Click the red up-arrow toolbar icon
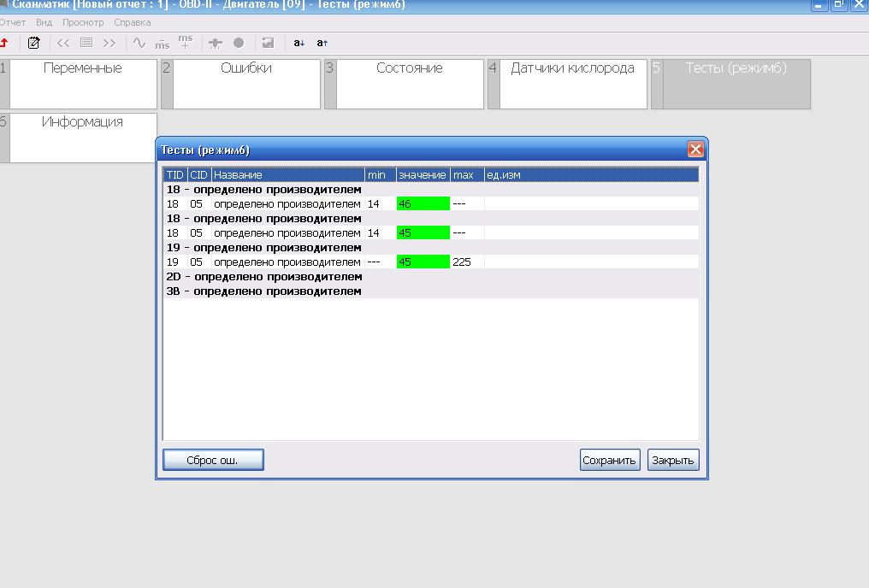The width and height of the screenshot is (869, 588). [x=4, y=43]
